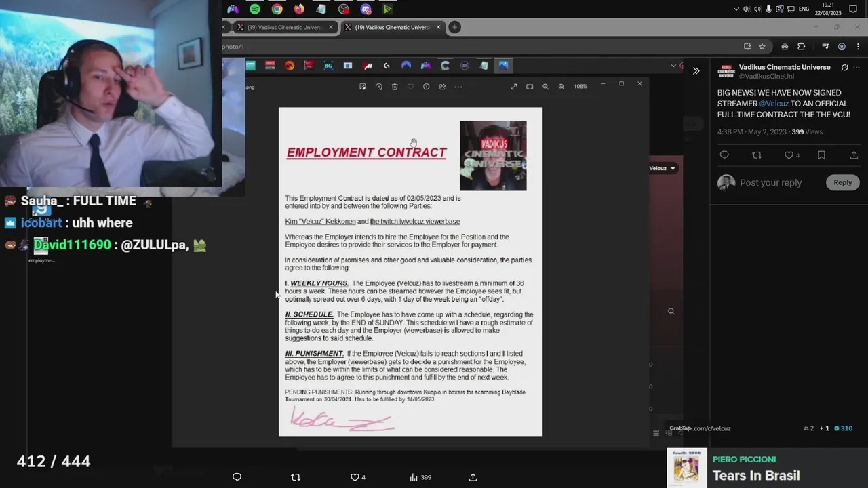Enter full screen in Photos viewer
The height and width of the screenshot is (488, 868).
click(x=514, y=87)
